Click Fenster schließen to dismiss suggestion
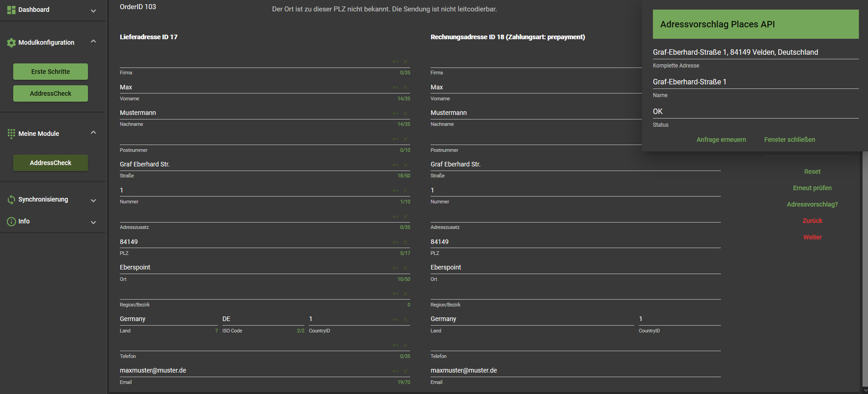This screenshot has width=868, height=394. click(789, 140)
